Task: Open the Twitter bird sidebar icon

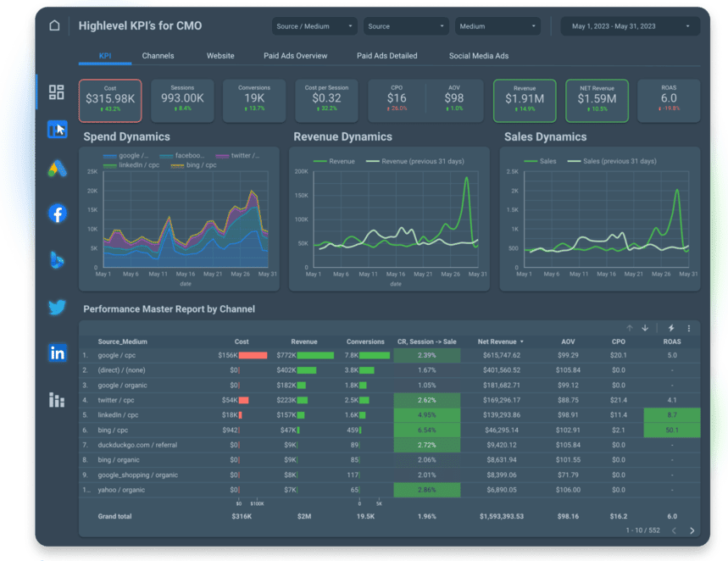Action: pyautogui.click(x=57, y=307)
